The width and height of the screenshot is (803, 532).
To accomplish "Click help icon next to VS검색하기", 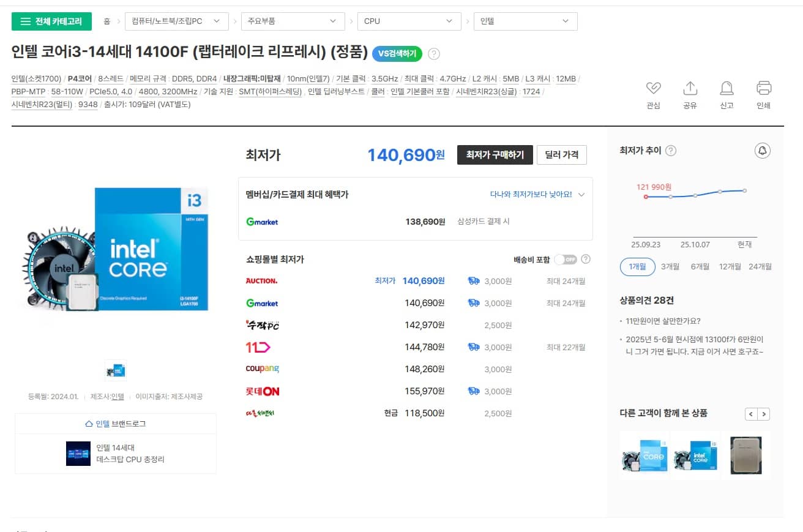I will tap(434, 54).
